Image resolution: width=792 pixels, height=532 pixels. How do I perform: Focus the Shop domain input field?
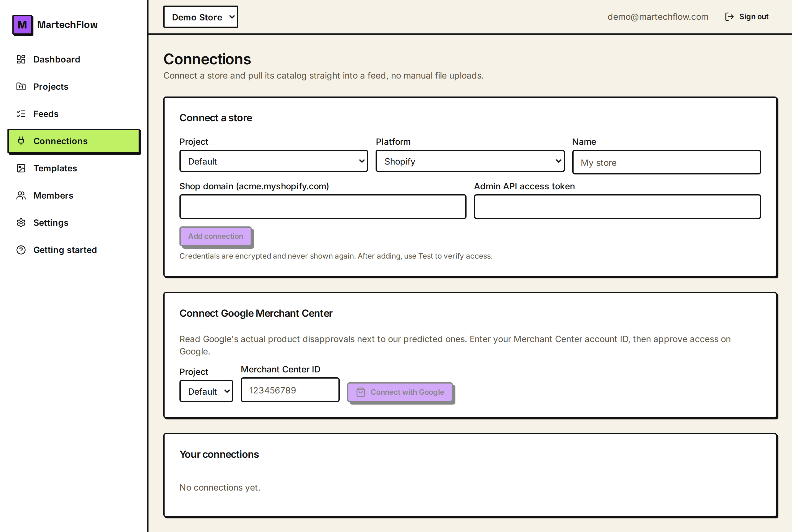323,207
